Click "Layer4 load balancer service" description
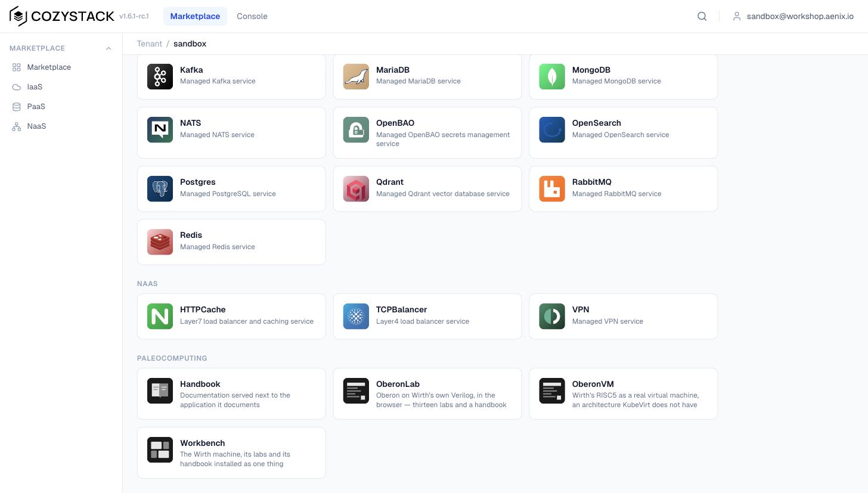Viewport: 868px width, 493px height. click(x=423, y=321)
